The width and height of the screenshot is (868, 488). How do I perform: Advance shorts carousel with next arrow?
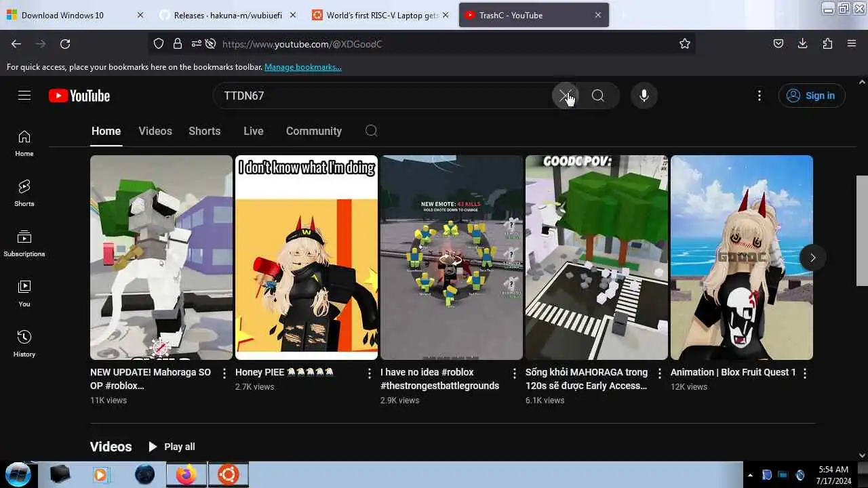coord(812,258)
